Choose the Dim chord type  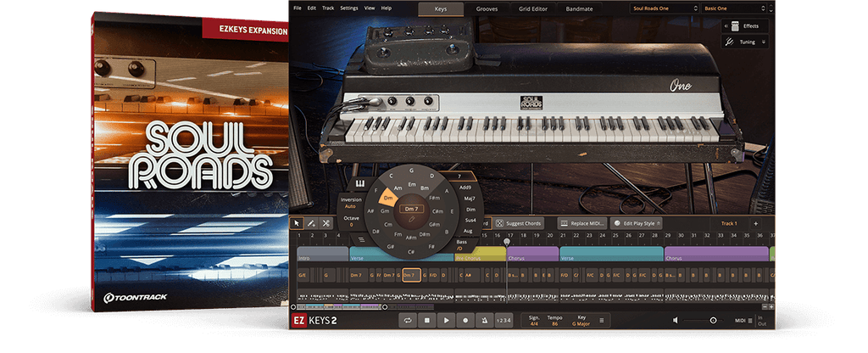pyautogui.click(x=470, y=210)
